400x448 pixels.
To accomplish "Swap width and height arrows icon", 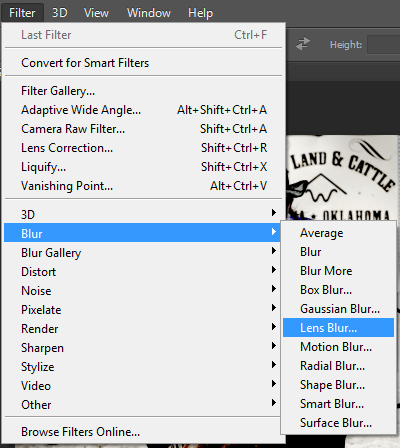I will [x=303, y=44].
